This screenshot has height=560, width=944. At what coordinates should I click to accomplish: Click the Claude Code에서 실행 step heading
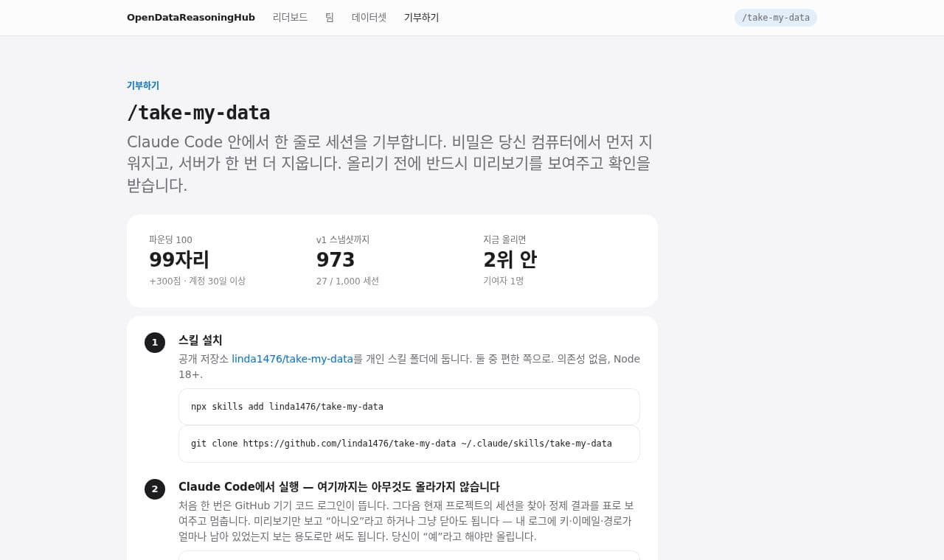[x=339, y=487]
